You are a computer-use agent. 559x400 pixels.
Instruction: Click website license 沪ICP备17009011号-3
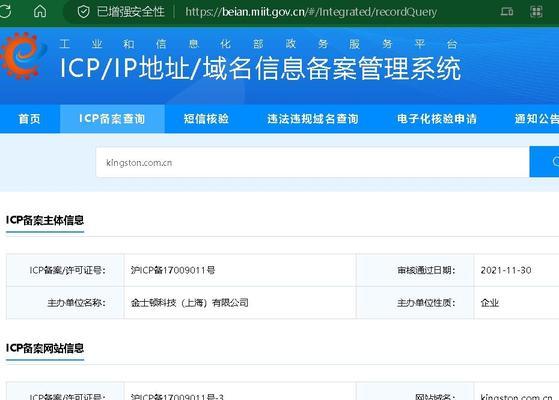click(177, 396)
